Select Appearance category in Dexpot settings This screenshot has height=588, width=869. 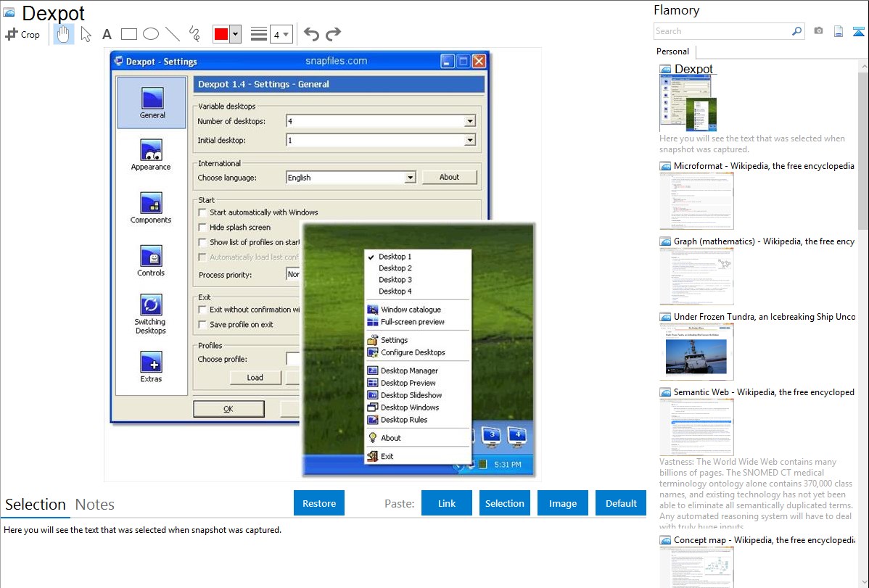click(151, 155)
